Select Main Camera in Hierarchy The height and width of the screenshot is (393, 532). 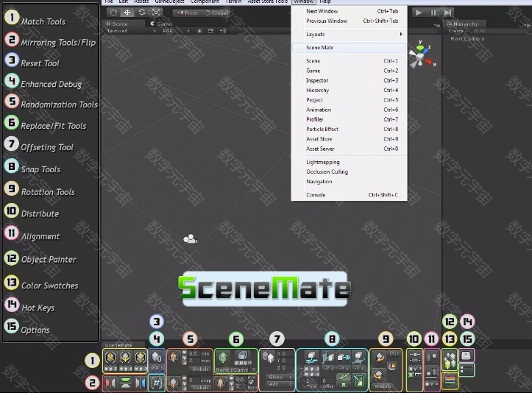(x=467, y=39)
